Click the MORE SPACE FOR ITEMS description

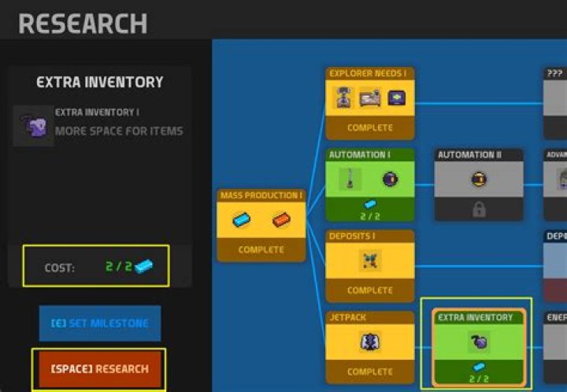[x=119, y=131]
